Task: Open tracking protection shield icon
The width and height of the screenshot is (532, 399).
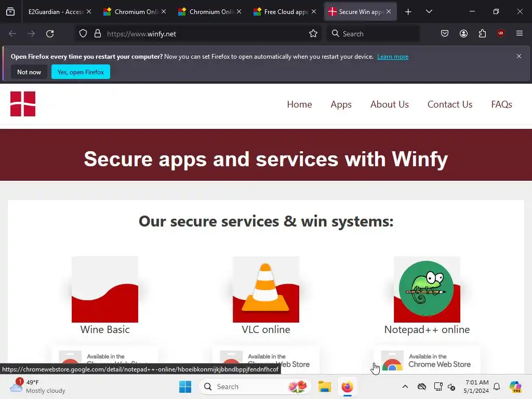Action: tap(83, 34)
